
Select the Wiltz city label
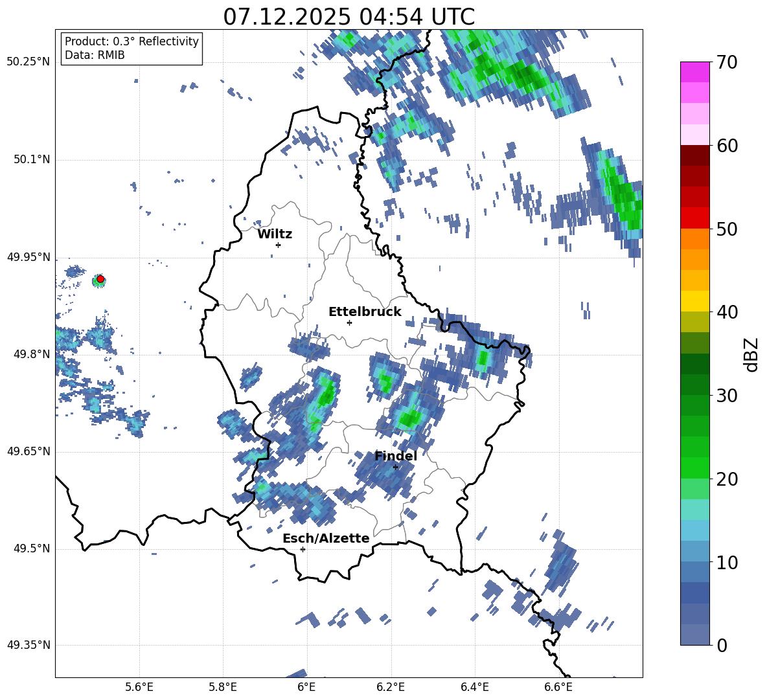click(x=275, y=234)
